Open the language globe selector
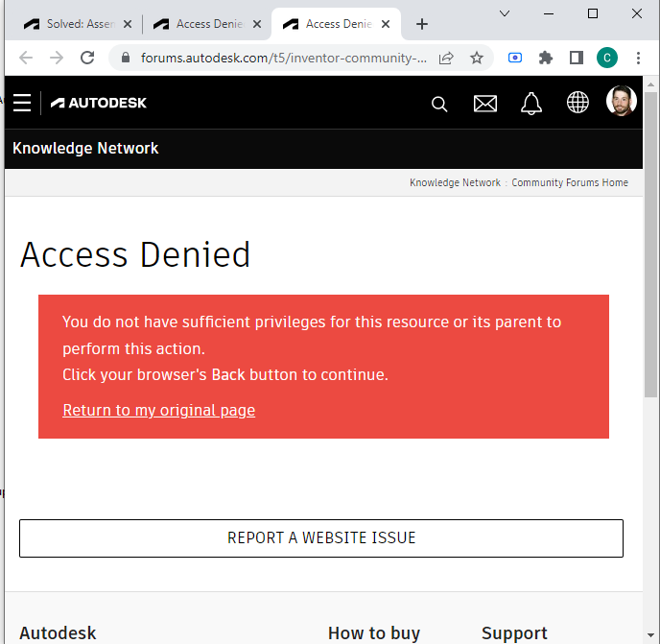This screenshot has width=660, height=644. 577,103
